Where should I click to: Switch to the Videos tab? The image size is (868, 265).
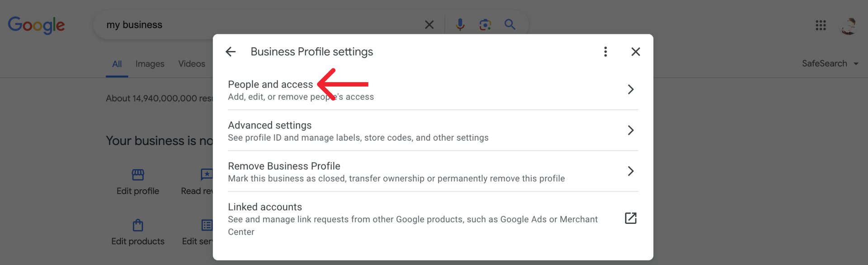pos(192,64)
